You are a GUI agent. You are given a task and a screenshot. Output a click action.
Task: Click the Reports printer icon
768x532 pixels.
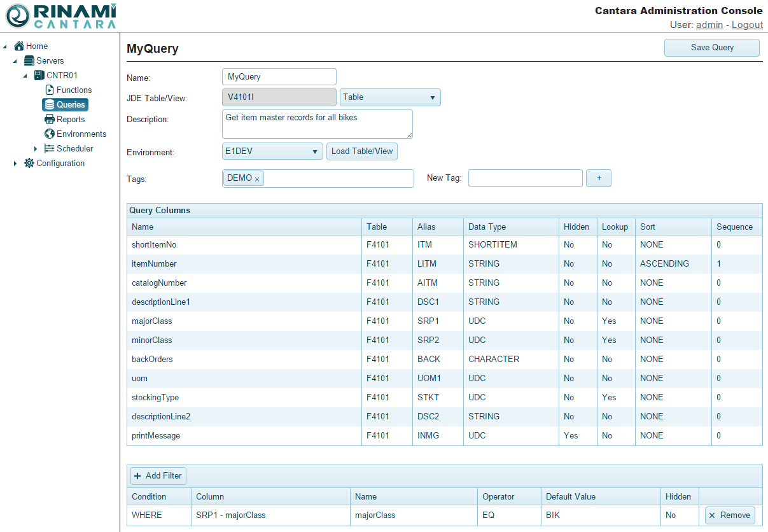coord(50,119)
